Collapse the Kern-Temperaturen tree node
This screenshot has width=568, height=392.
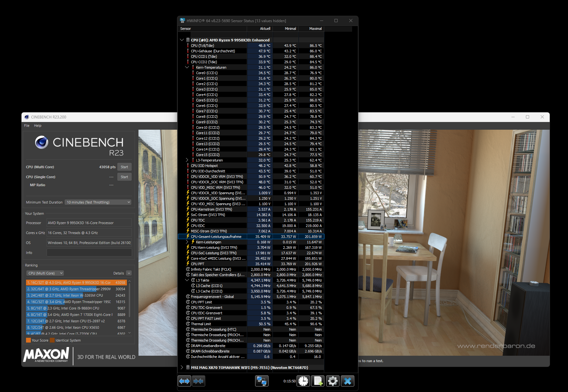pos(187,67)
